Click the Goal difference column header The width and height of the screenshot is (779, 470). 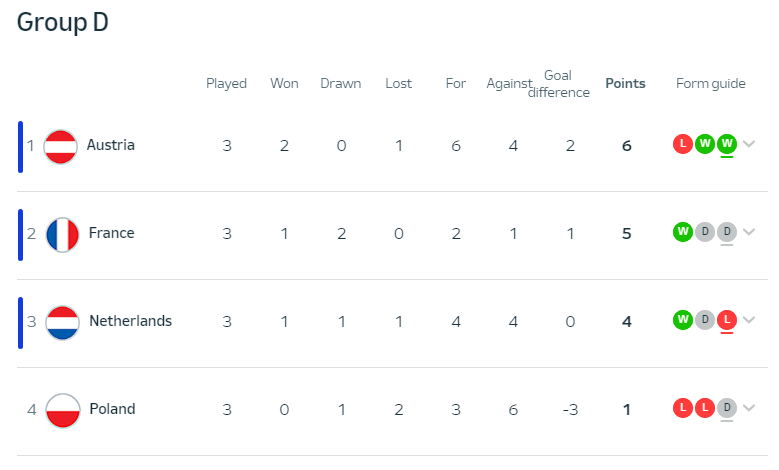tap(558, 84)
